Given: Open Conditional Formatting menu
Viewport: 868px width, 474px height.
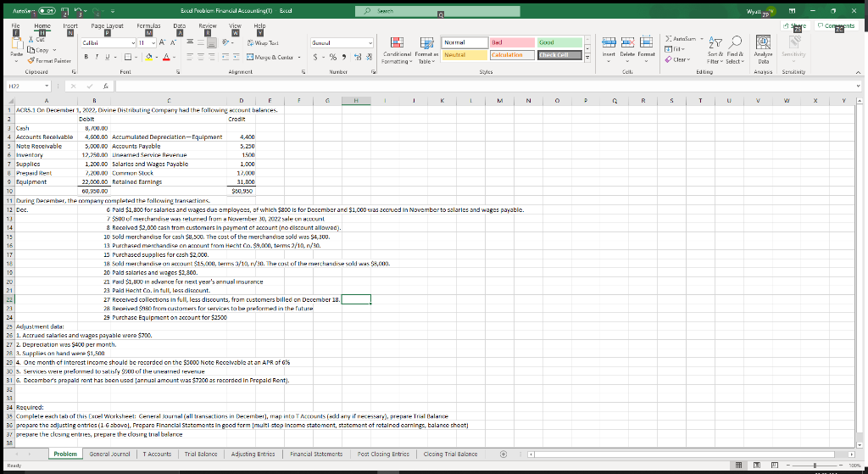Looking at the screenshot, I should (397, 50).
